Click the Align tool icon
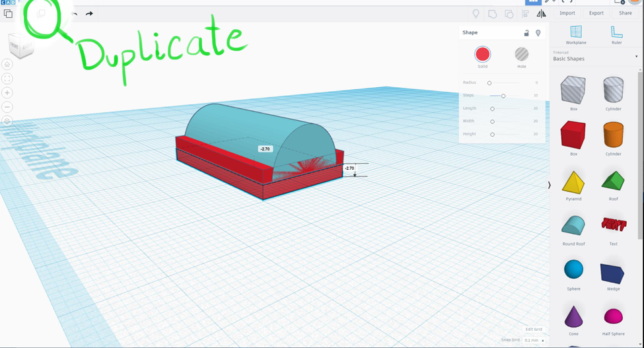 click(525, 14)
